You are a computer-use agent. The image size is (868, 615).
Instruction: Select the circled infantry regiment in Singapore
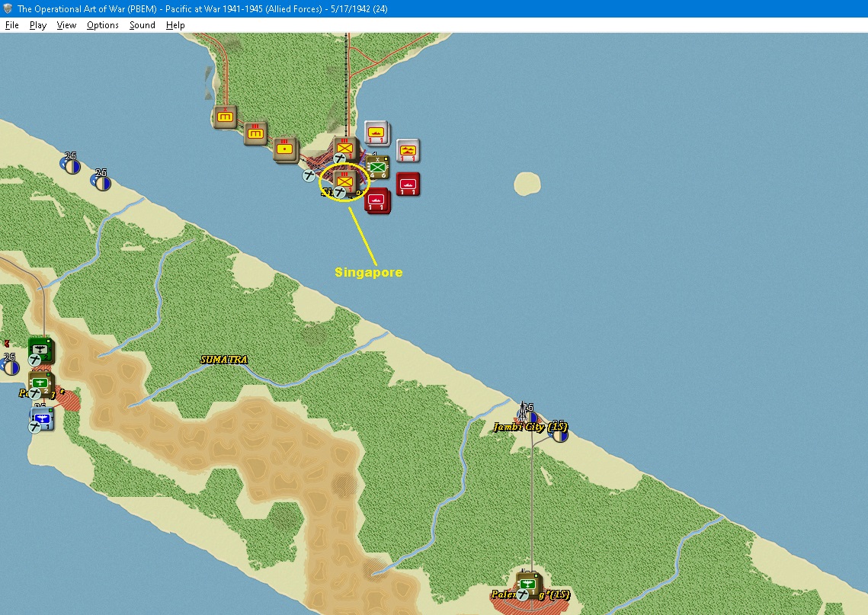click(x=345, y=181)
